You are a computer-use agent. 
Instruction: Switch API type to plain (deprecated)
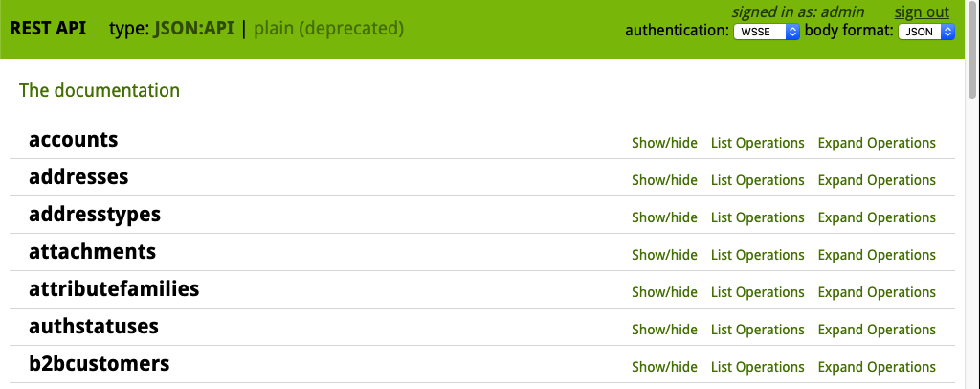pyautogui.click(x=328, y=29)
